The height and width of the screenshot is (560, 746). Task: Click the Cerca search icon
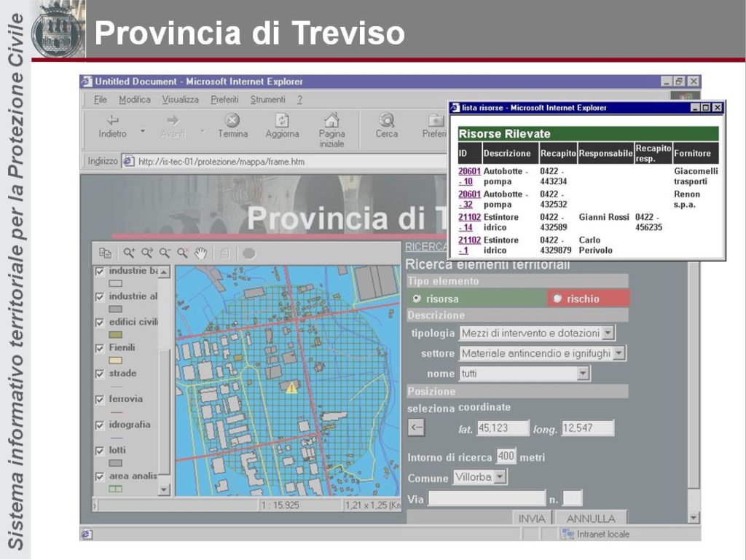[x=386, y=120]
